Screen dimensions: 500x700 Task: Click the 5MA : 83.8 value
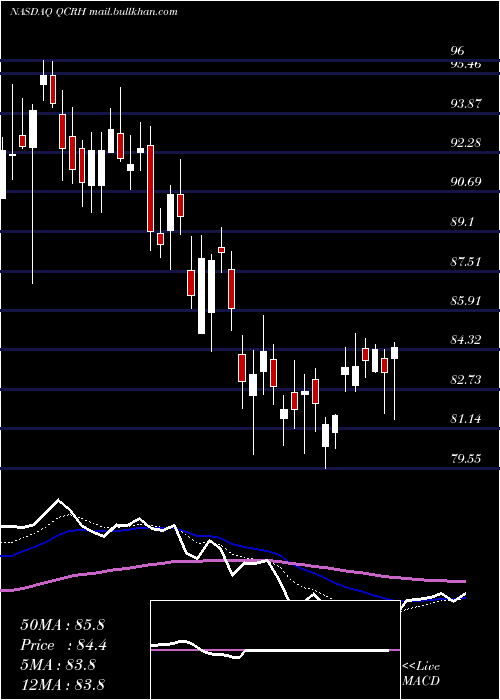click(58, 665)
